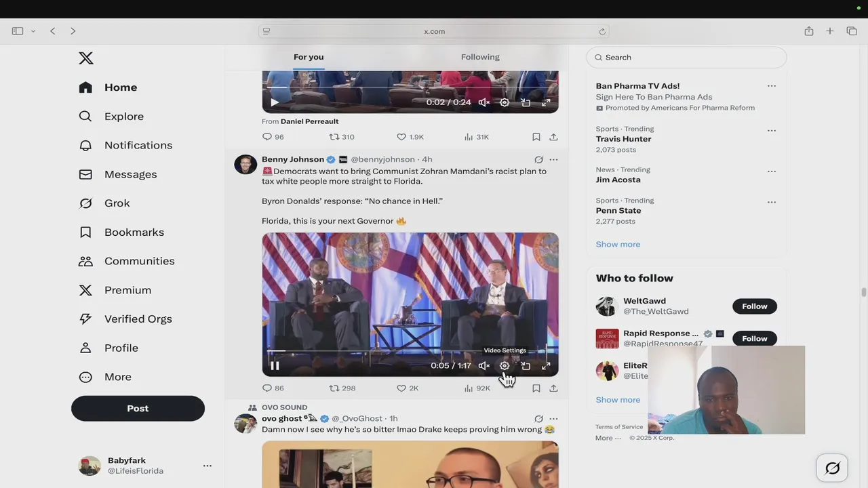
Task: Open Grok explain icon on Benny Johnson post
Action: (x=538, y=160)
